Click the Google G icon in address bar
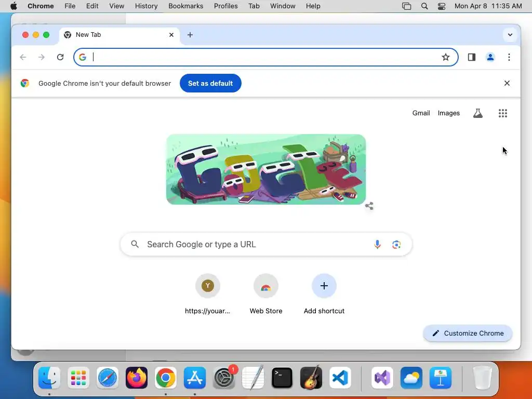532x399 pixels. tap(83, 57)
